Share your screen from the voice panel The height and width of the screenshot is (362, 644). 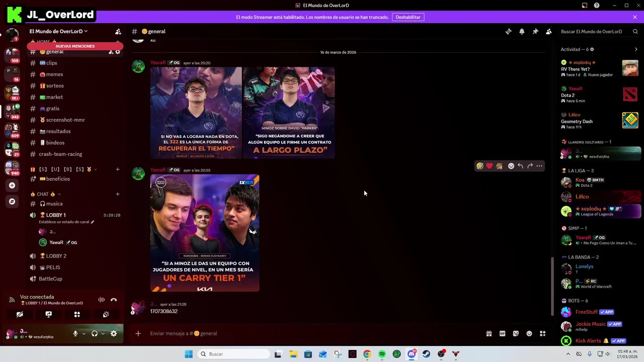48,314
